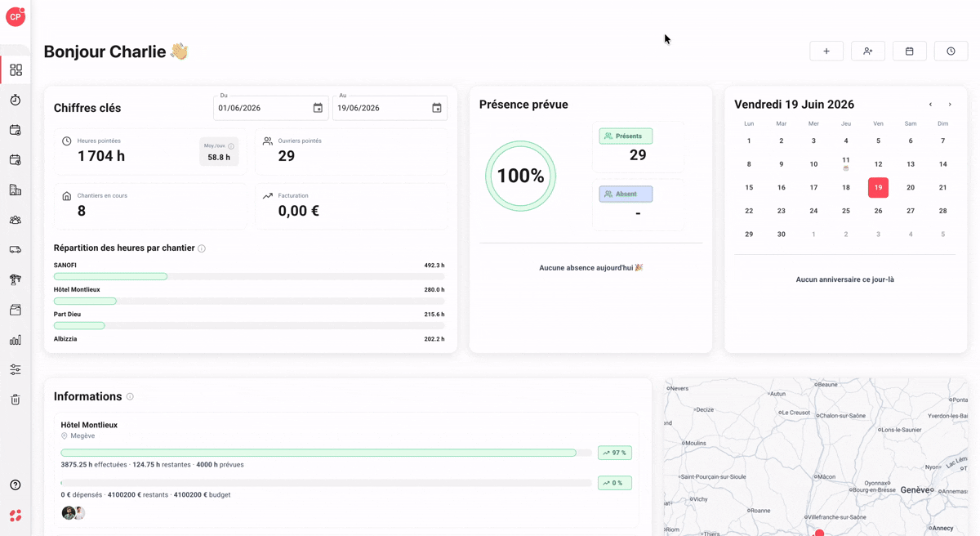Image resolution: width=980 pixels, height=536 pixels.
Task: Select day 30 in the calendar
Action: (x=782, y=234)
